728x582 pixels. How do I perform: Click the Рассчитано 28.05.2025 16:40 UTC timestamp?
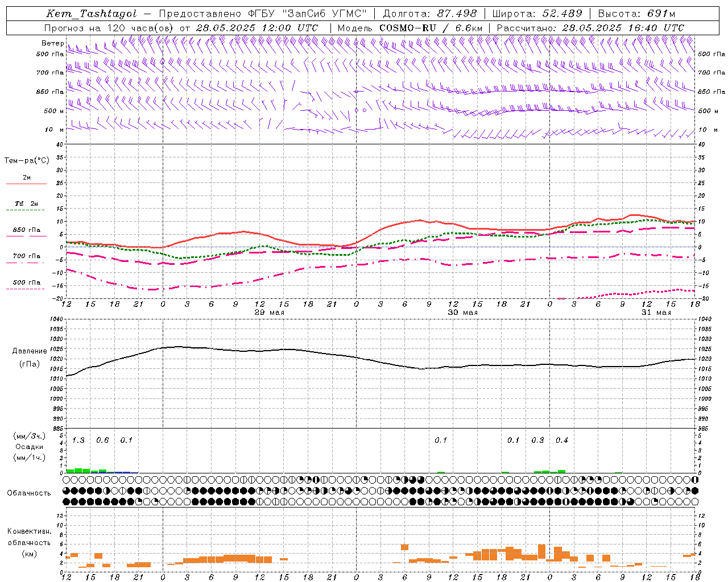(590, 28)
